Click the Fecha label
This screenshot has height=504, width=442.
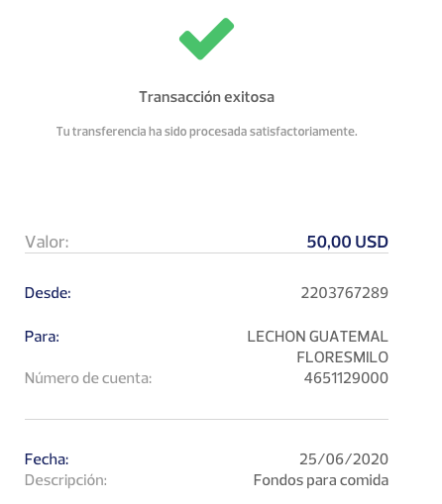(x=47, y=459)
